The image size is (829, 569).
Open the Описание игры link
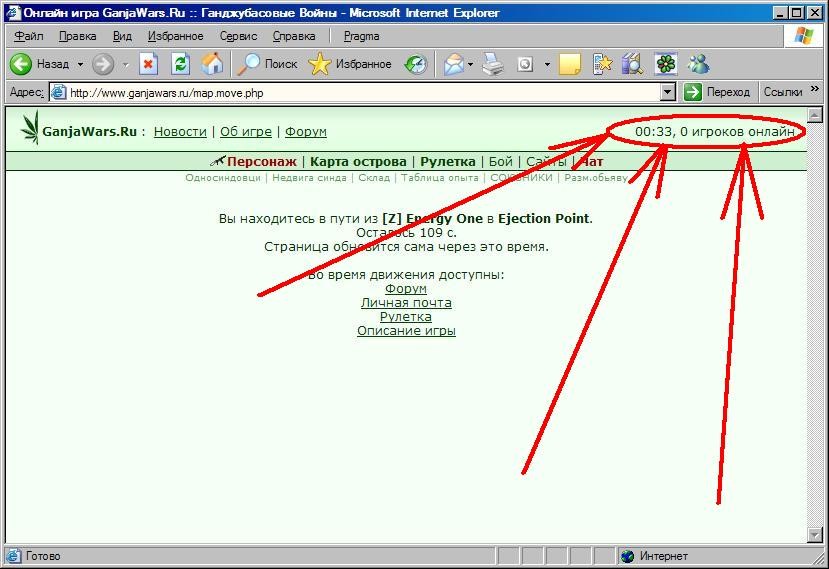pos(406,331)
